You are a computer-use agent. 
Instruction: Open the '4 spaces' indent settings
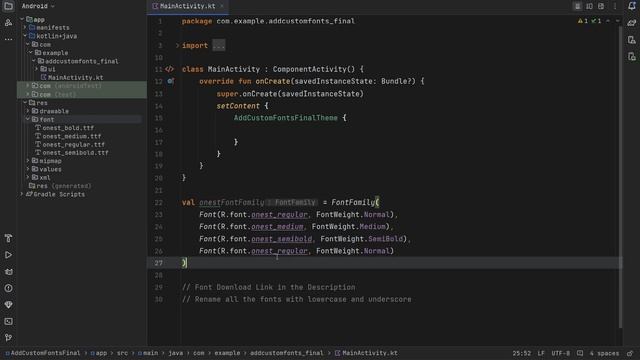tap(604, 353)
